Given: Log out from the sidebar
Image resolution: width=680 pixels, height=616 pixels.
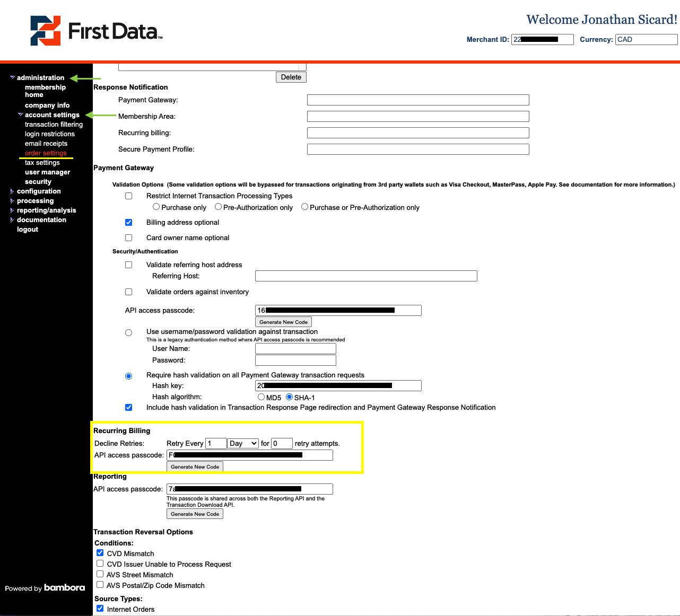Looking at the screenshot, I should [28, 230].
